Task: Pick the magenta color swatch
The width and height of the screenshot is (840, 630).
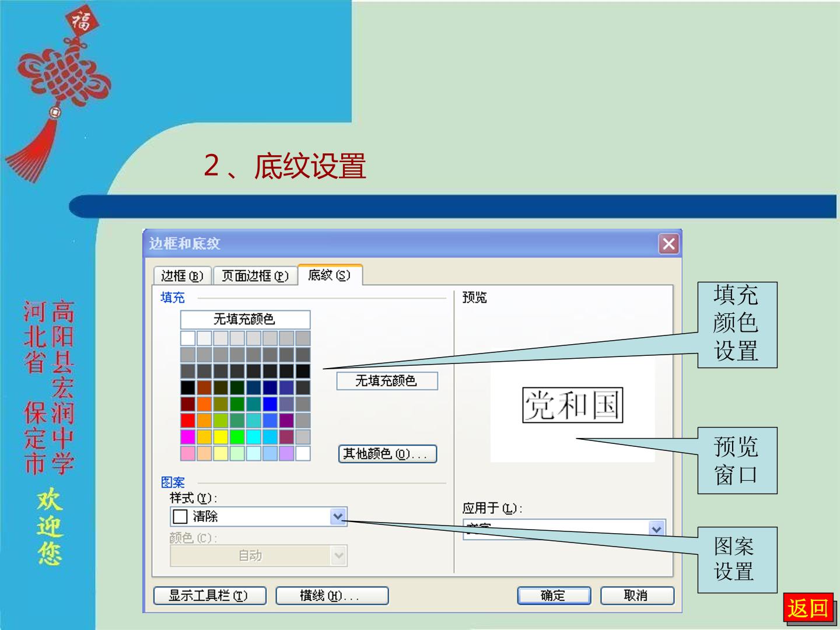Action: pyautogui.click(x=188, y=436)
